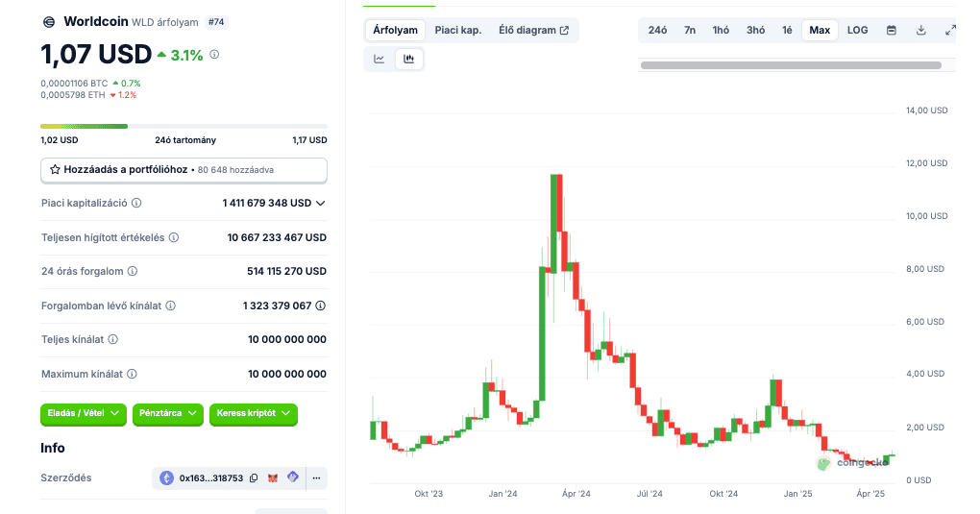Switch to candlestick chart view
Image resolution: width=980 pixels, height=514 pixels.
pos(408,59)
